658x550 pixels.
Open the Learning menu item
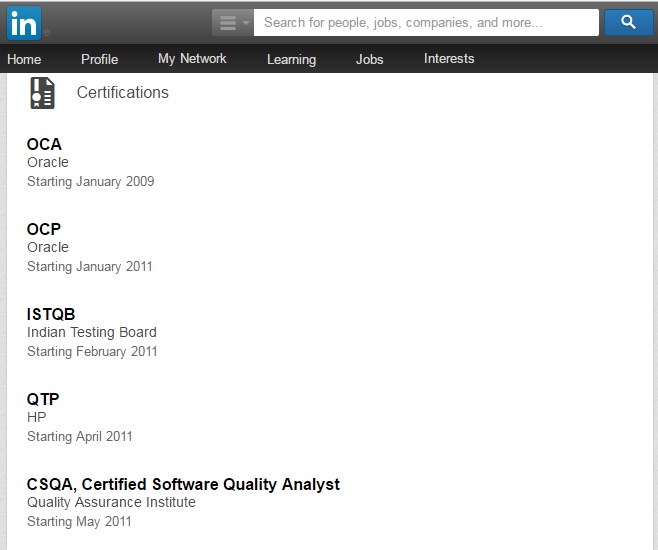tap(291, 59)
